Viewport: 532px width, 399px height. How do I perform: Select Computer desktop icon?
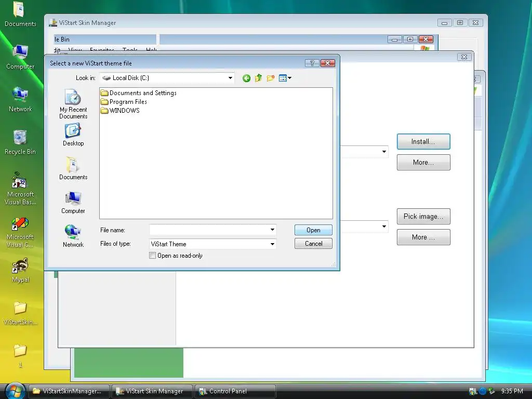point(20,57)
